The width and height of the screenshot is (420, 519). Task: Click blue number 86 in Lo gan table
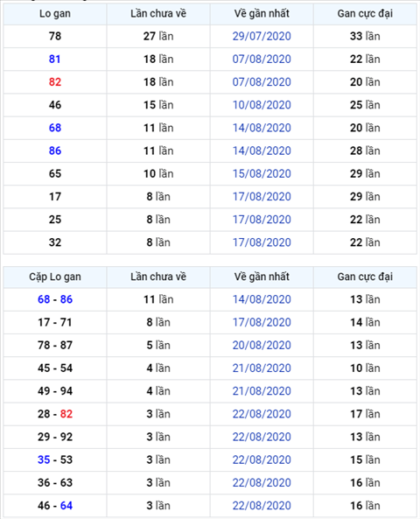point(55,151)
